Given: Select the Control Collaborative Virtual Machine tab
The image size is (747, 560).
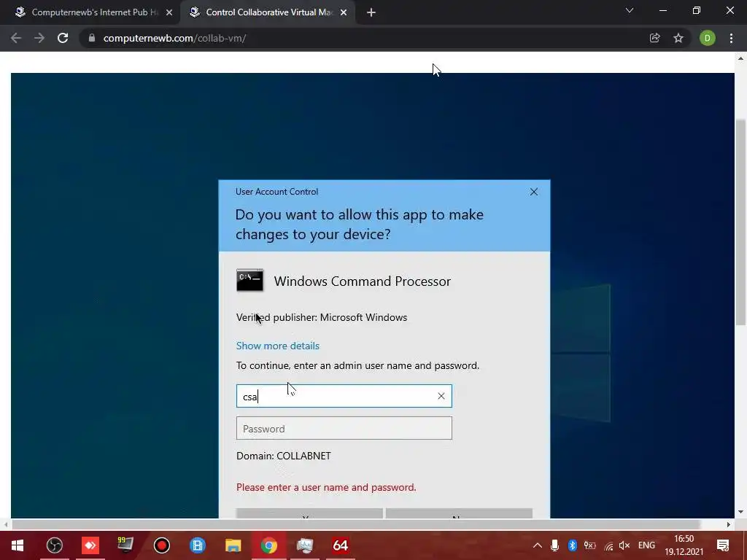Looking at the screenshot, I should pyautogui.click(x=268, y=12).
